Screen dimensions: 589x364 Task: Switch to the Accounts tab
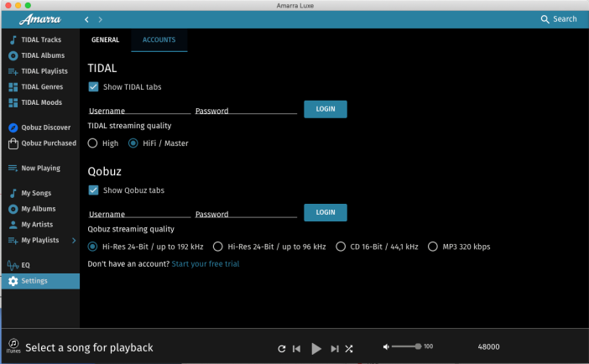pyautogui.click(x=159, y=39)
